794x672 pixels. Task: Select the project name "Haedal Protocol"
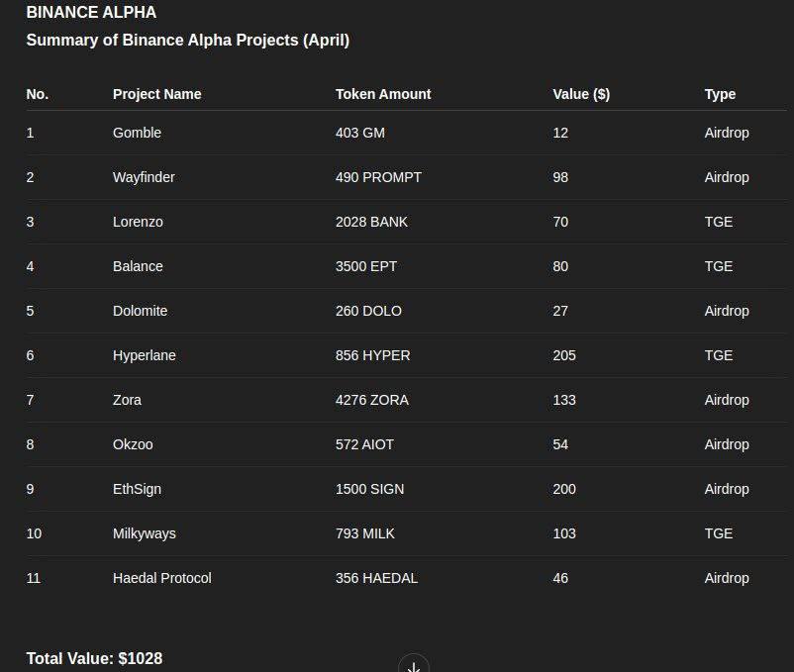pyautogui.click(x=162, y=578)
